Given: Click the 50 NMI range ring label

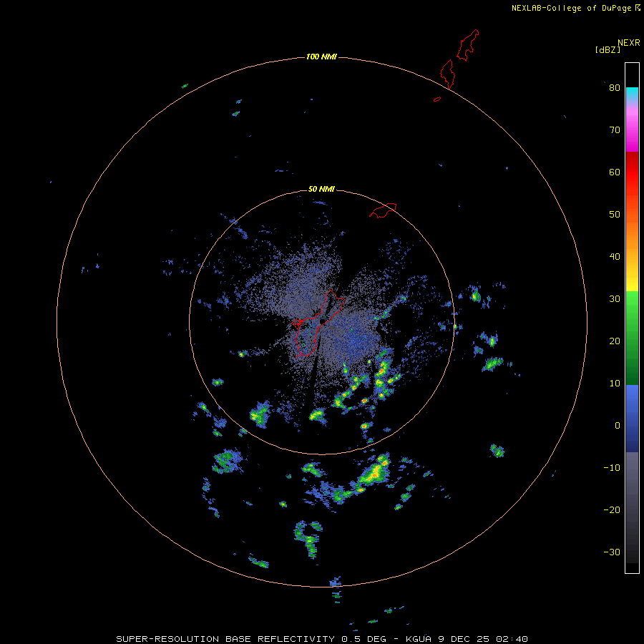Looking at the screenshot, I should (x=321, y=189).
